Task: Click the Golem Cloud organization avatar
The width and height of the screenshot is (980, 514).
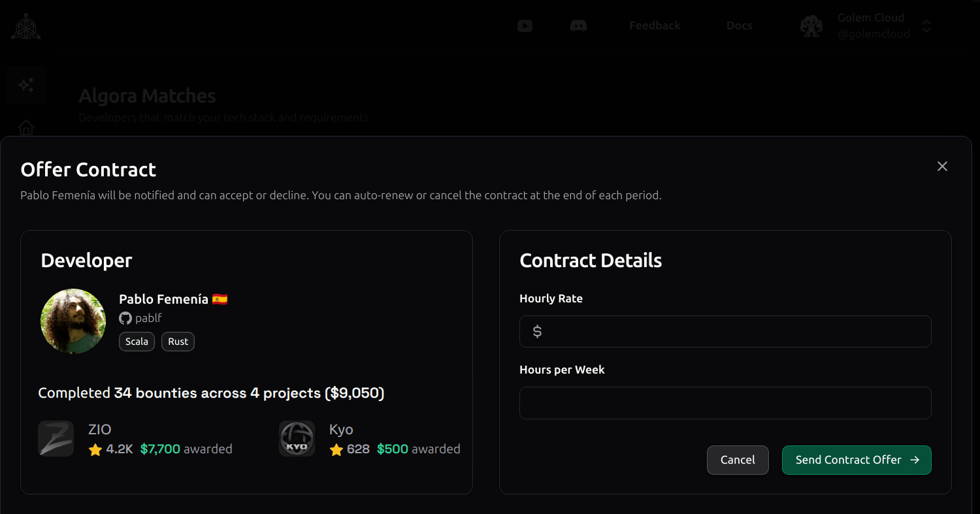Action: pyautogui.click(x=811, y=26)
